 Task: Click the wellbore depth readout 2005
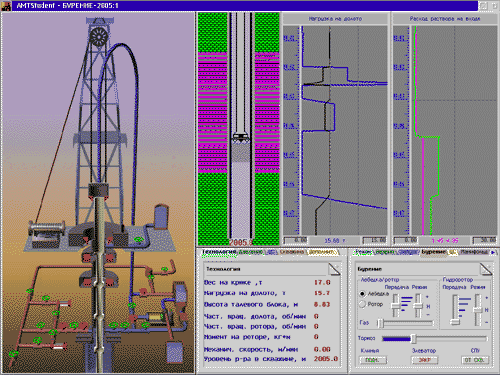241,242
